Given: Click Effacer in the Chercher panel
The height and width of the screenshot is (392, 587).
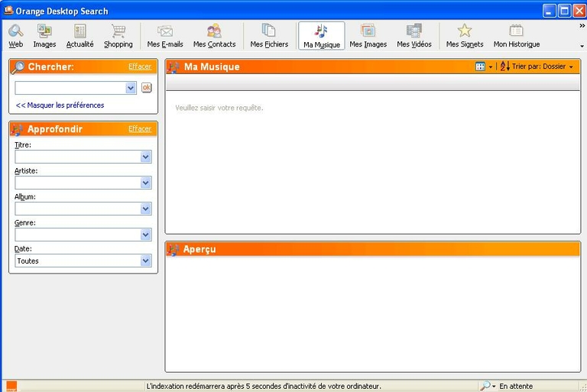Looking at the screenshot, I should 140,66.
